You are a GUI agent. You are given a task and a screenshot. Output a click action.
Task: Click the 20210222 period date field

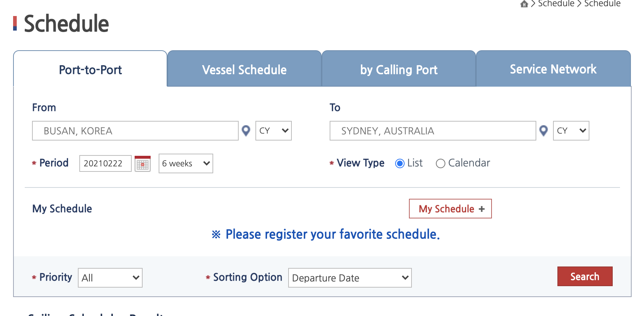point(106,163)
